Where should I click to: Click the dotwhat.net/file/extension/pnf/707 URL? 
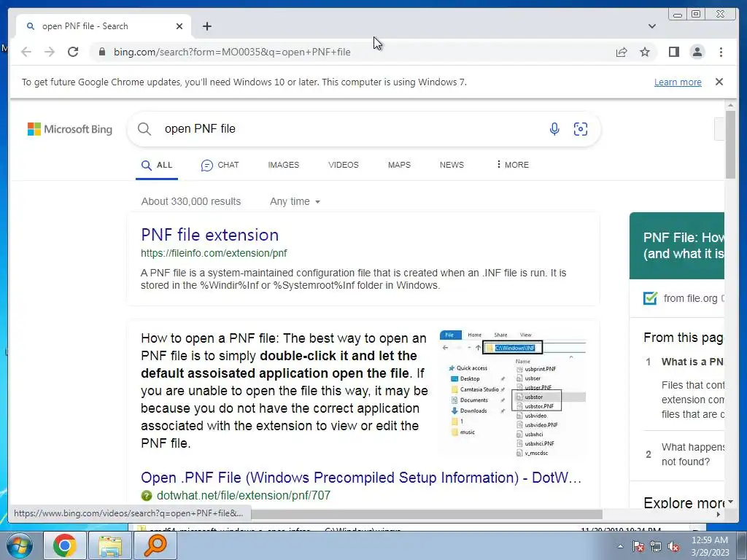point(244,495)
